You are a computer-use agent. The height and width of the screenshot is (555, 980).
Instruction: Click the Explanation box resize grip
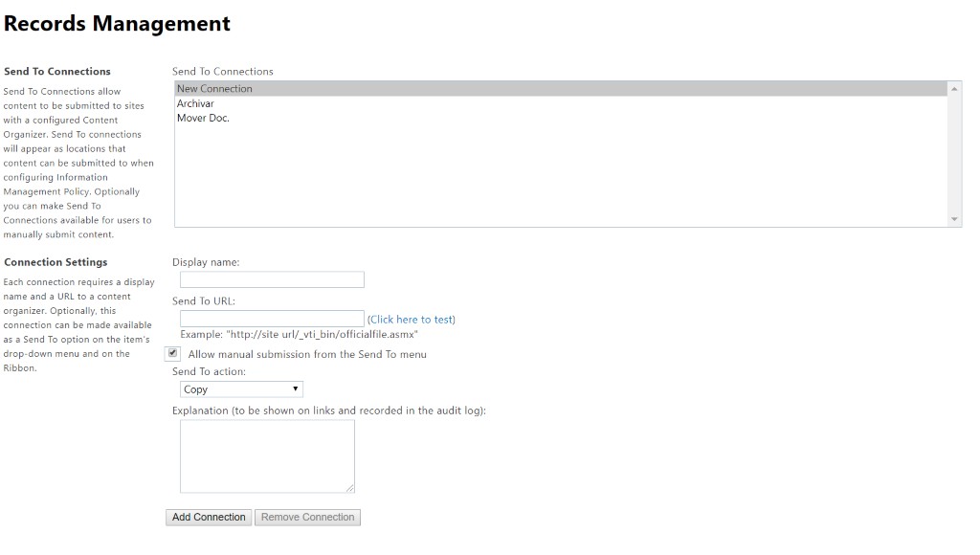(350, 488)
